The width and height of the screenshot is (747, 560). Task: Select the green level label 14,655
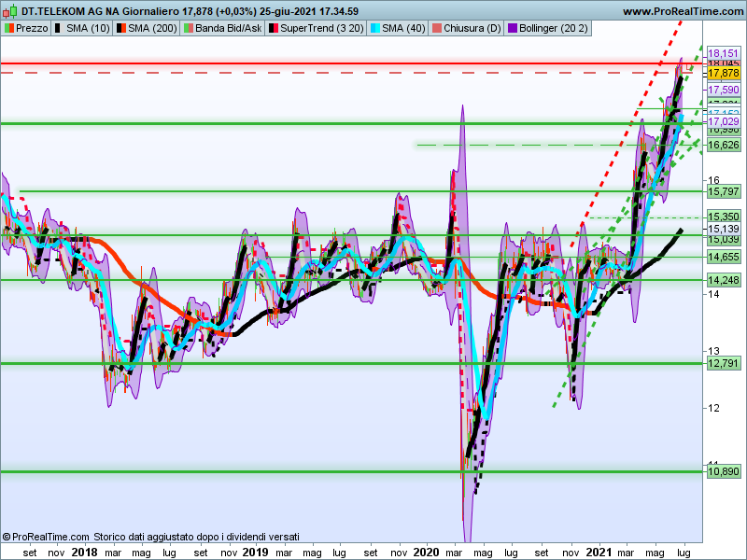coord(723,258)
